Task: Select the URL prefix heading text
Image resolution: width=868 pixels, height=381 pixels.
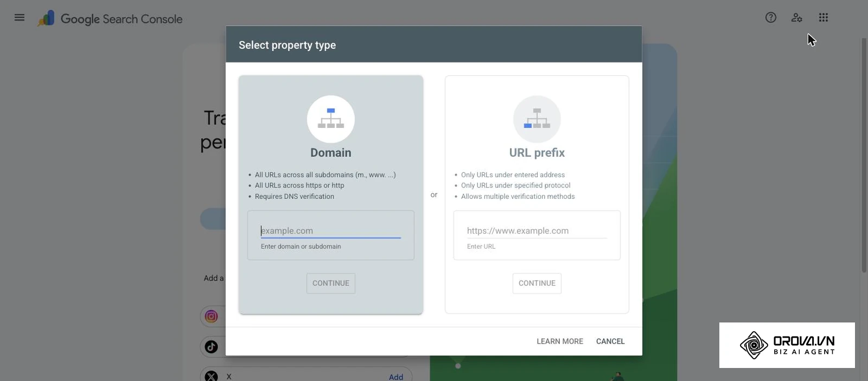Action: point(537,153)
